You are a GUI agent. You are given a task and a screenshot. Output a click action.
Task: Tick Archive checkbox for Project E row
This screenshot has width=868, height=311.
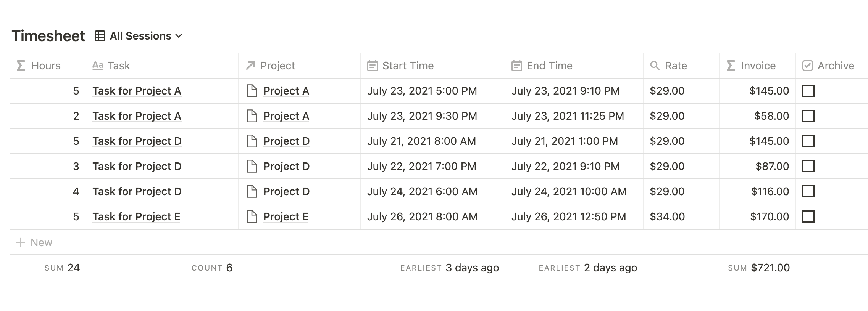coord(808,216)
